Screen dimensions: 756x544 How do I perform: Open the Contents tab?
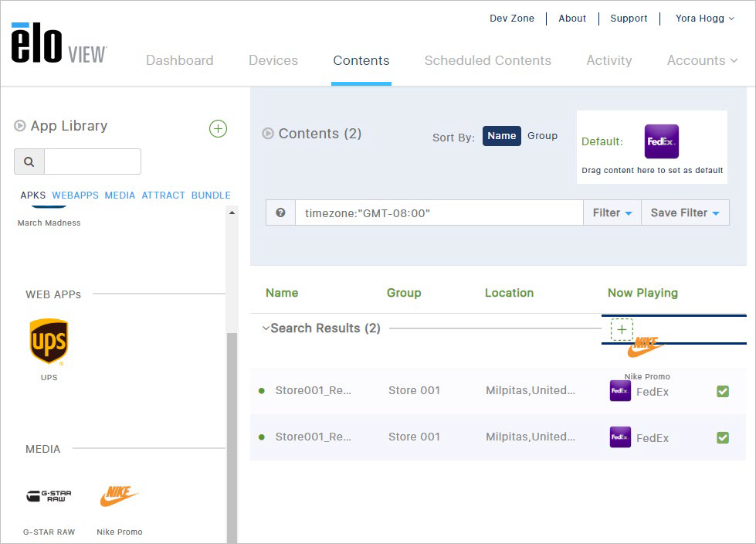[361, 60]
